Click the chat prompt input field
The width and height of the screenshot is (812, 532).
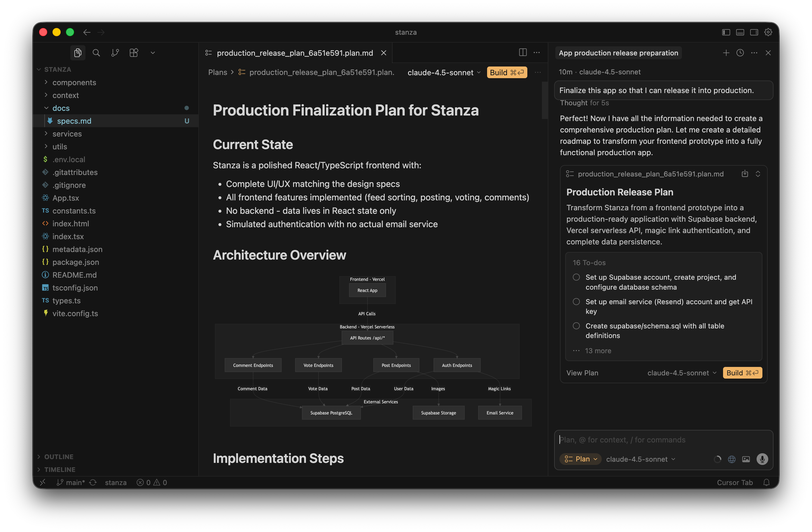662,440
